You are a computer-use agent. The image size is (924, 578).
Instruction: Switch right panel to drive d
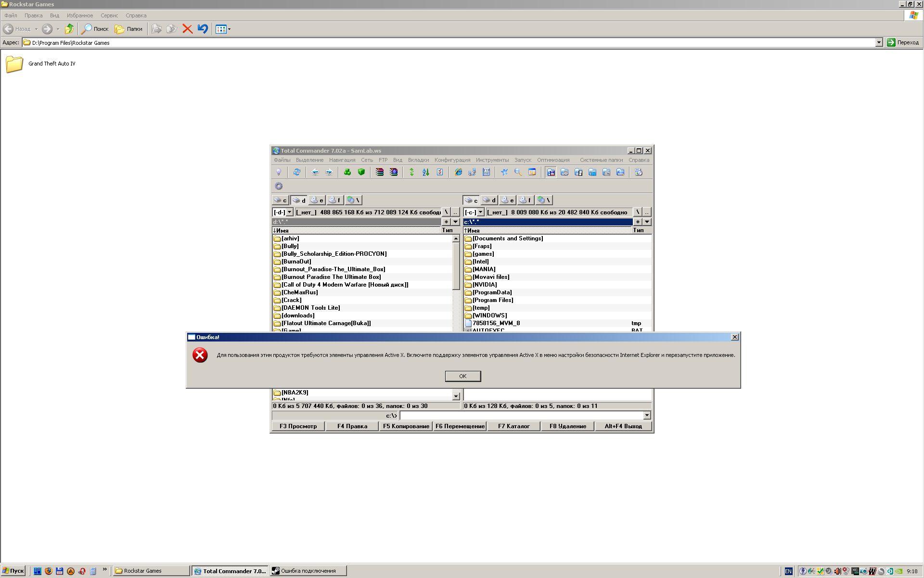click(489, 200)
